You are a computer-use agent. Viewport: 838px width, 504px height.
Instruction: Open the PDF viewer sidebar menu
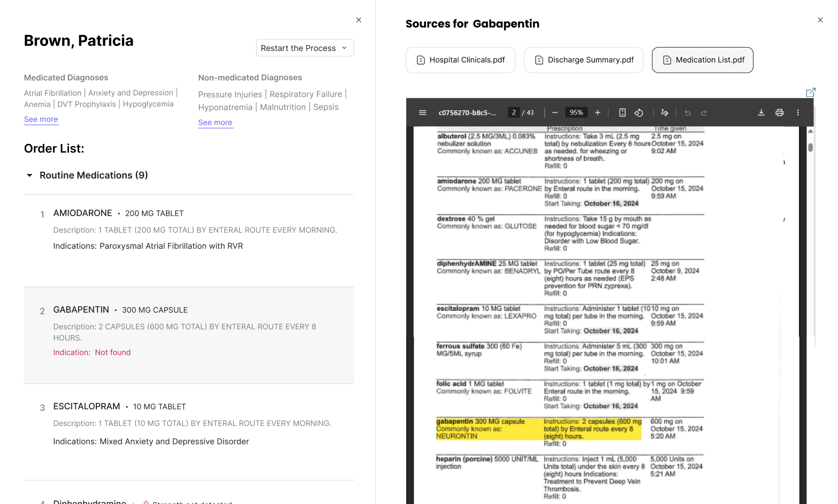423,113
